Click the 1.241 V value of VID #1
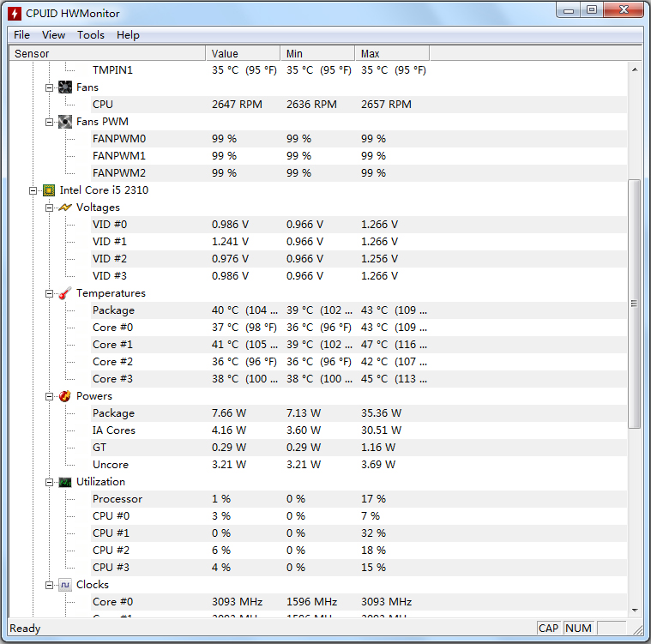651x644 pixels. click(x=231, y=242)
